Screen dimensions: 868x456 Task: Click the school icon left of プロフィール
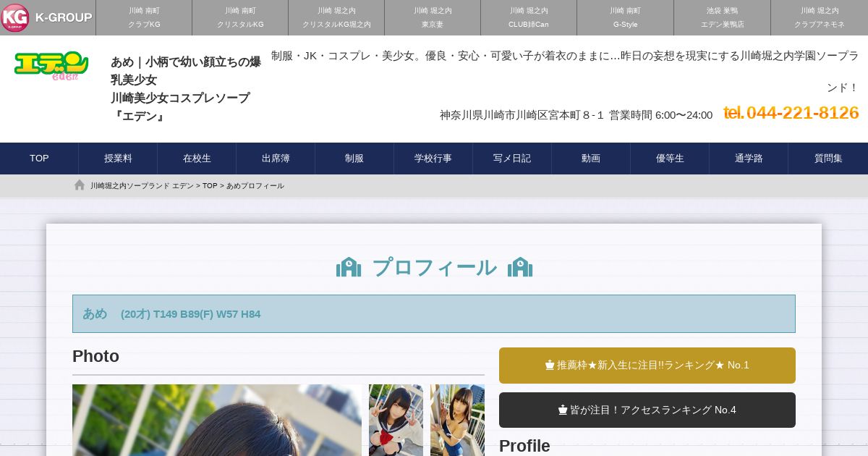(349, 267)
